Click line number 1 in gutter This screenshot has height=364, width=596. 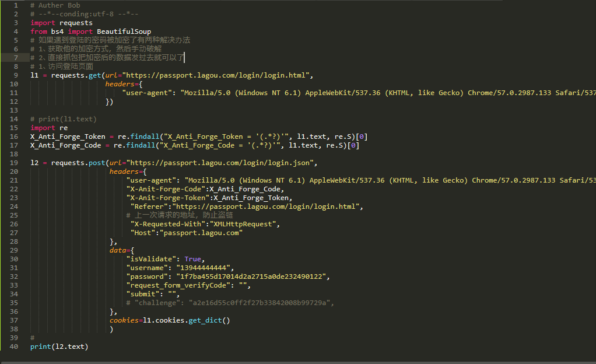(16, 5)
